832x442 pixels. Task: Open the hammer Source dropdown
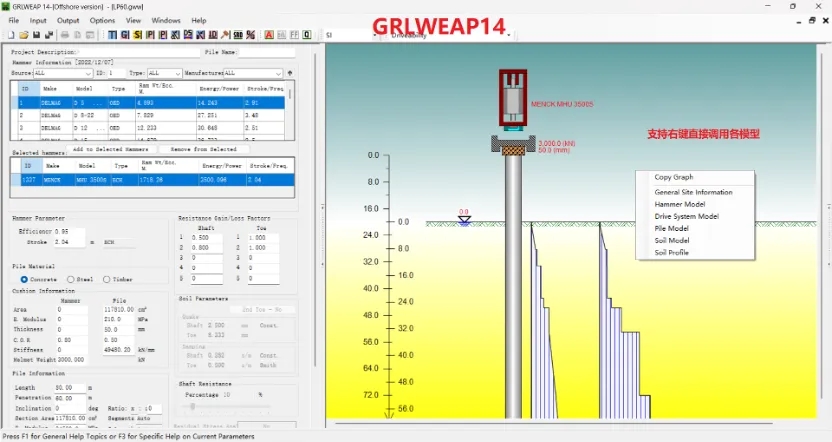(x=89, y=73)
